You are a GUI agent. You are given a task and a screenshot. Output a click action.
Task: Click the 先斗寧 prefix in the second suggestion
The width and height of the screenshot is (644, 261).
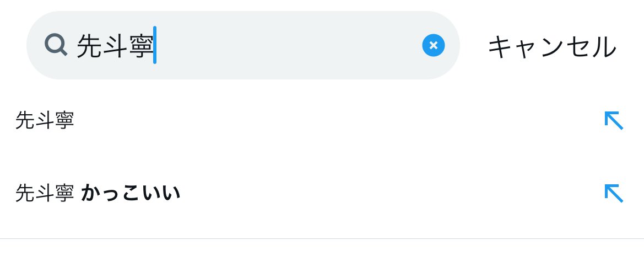coord(45,193)
